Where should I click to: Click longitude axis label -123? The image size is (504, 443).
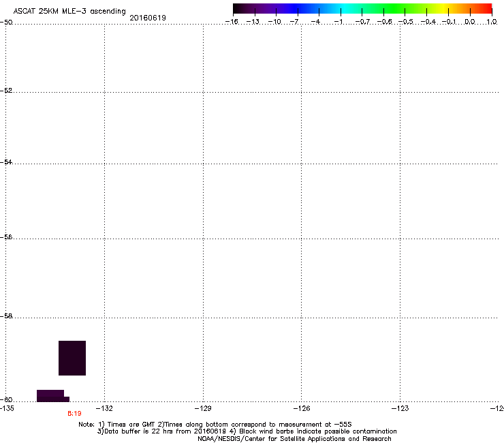click(x=400, y=408)
